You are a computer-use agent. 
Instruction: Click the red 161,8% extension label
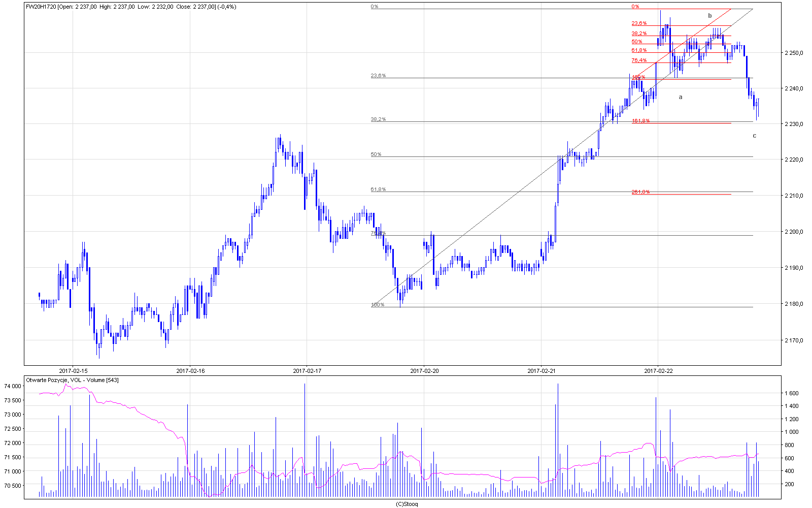[x=640, y=121]
